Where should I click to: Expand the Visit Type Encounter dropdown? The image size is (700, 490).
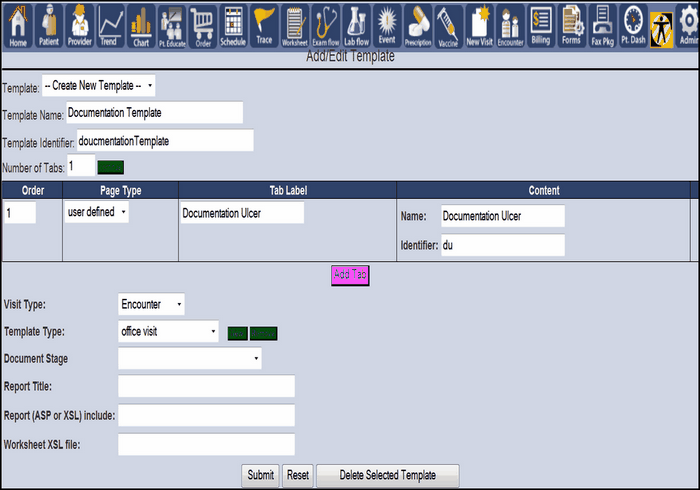click(x=151, y=304)
